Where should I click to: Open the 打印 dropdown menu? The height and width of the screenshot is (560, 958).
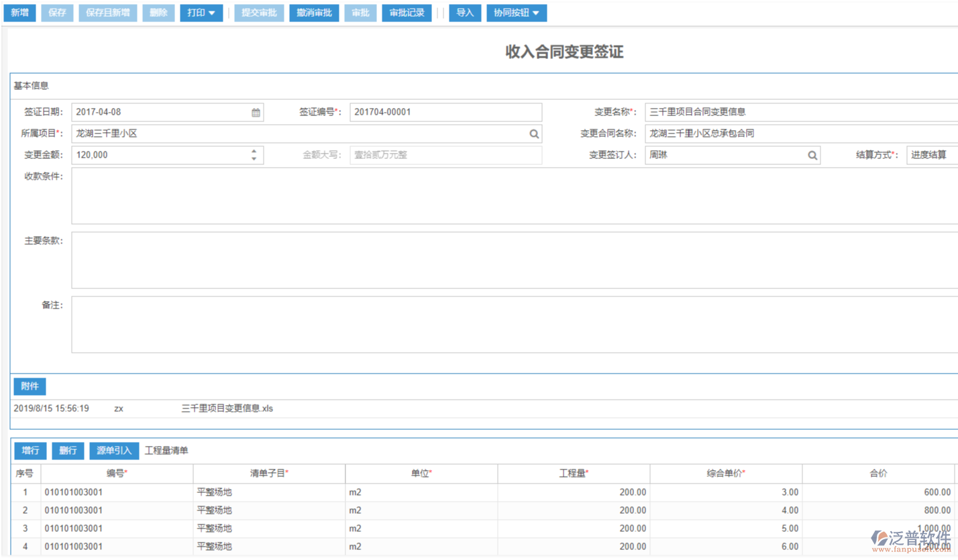point(201,12)
